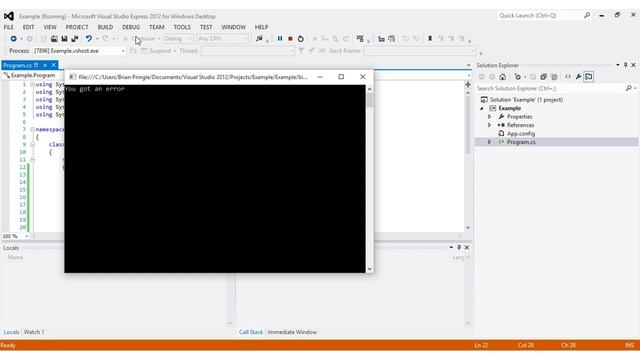
Task: Select App.config in Solution Explorer
Action: pyautogui.click(x=521, y=133)
